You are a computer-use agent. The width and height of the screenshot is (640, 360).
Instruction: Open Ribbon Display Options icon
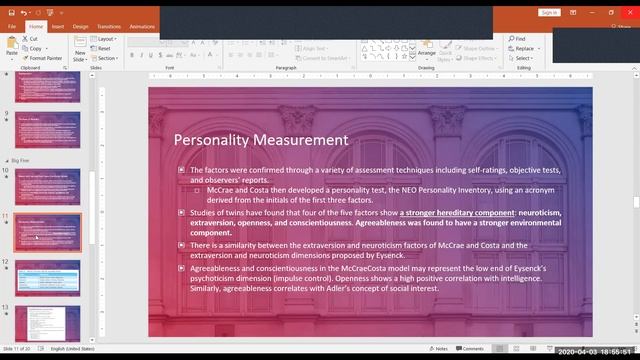pos(573,13)
